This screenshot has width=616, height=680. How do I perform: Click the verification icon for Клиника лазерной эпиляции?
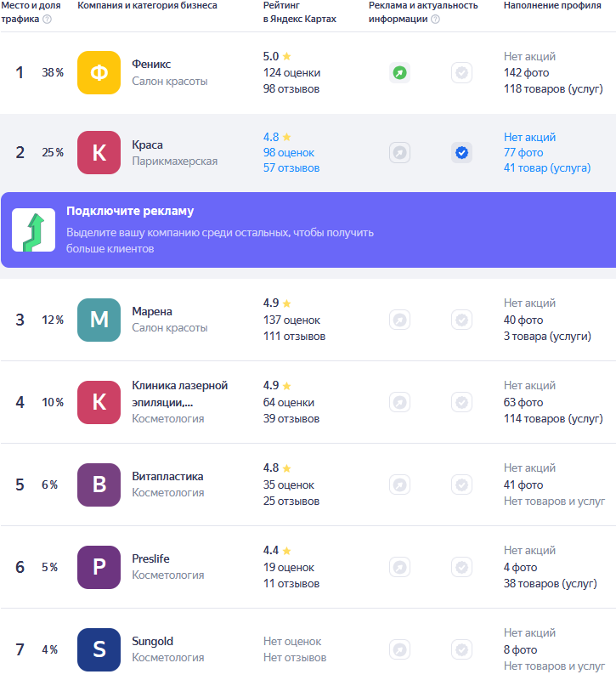click(461, 402)
